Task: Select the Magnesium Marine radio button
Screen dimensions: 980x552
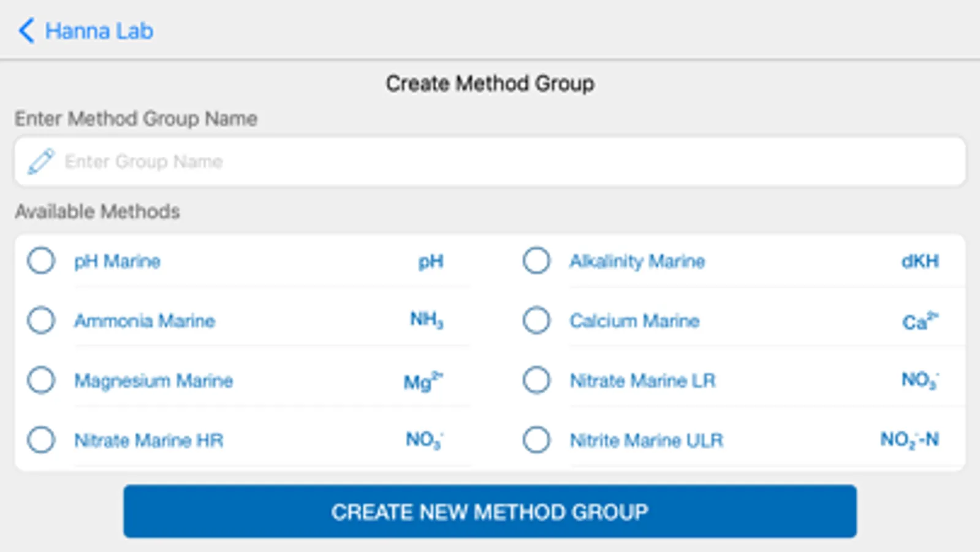Action: tap(41, 380)
